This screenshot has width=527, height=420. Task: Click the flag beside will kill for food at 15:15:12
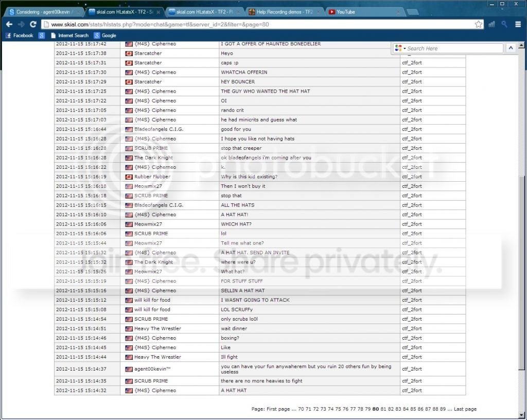click(129, 300)
